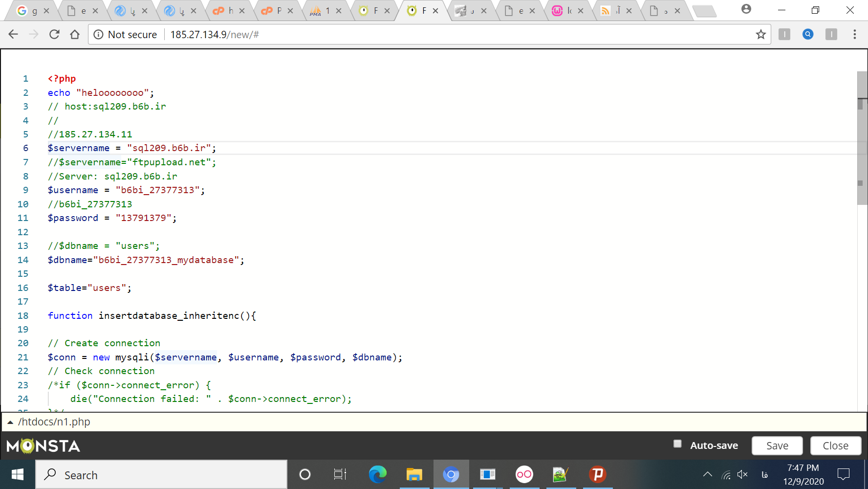Click the Monsta logo
This screenshot has height=489, width=868.
click(43, 446)
